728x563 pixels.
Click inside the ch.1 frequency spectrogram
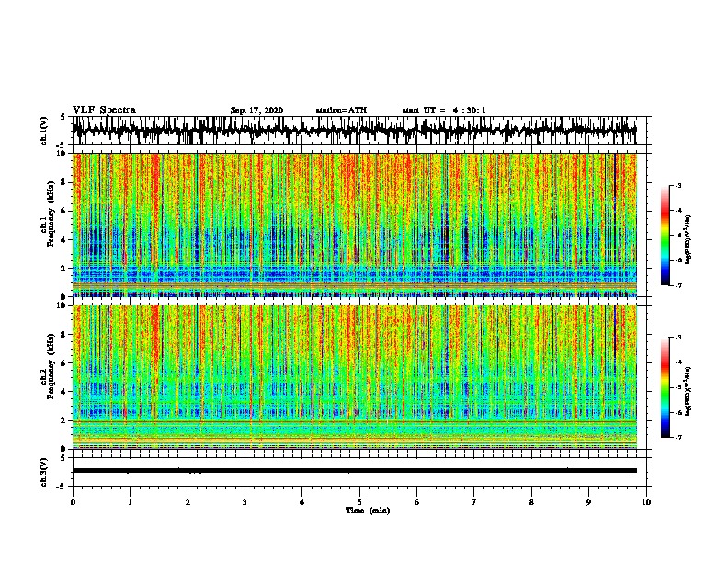tap(354, 224)
